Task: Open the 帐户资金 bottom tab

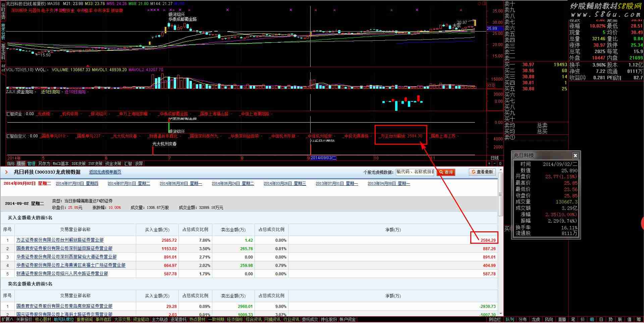Action: click(x=347, y=319)
